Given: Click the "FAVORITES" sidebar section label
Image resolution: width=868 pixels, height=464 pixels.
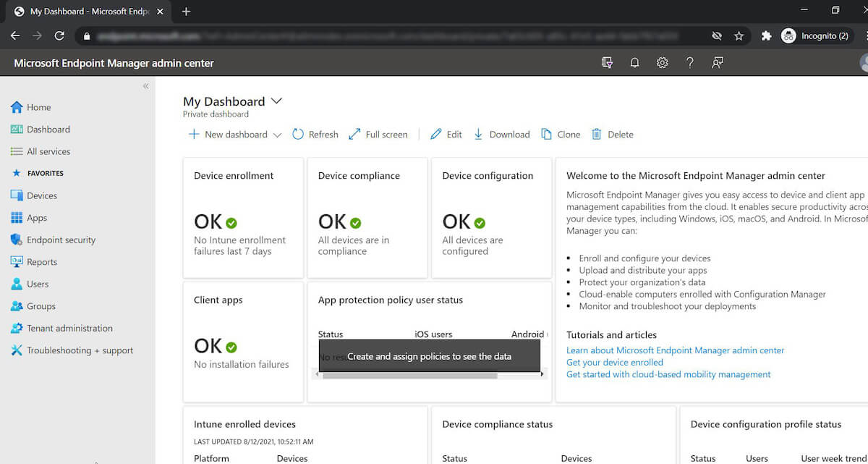Looking at the screenshot, I should 46,174.
